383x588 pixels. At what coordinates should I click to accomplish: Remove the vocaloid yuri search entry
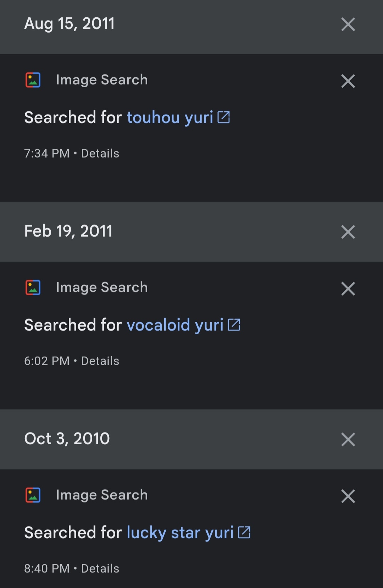[348, 289]
